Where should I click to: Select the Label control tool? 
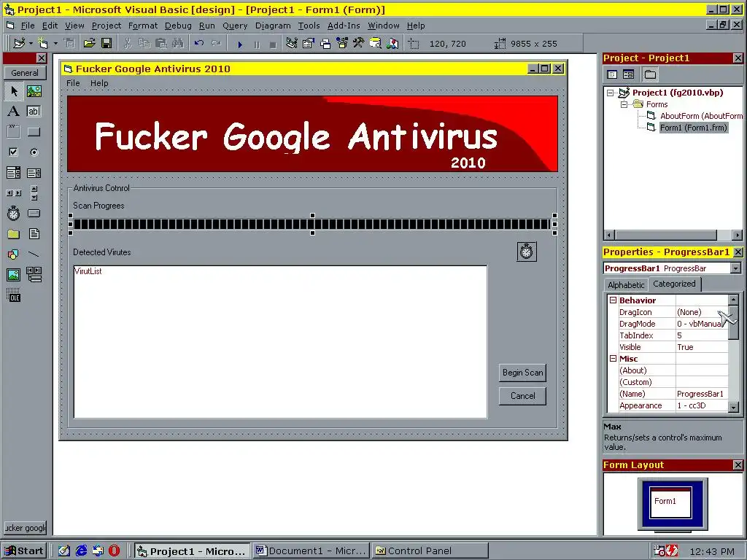pos(14,112)
